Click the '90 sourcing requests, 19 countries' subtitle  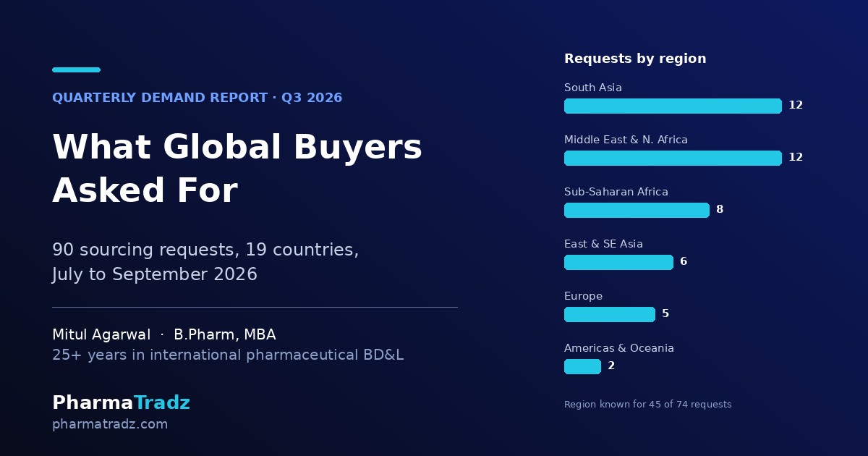click(205, 250)
